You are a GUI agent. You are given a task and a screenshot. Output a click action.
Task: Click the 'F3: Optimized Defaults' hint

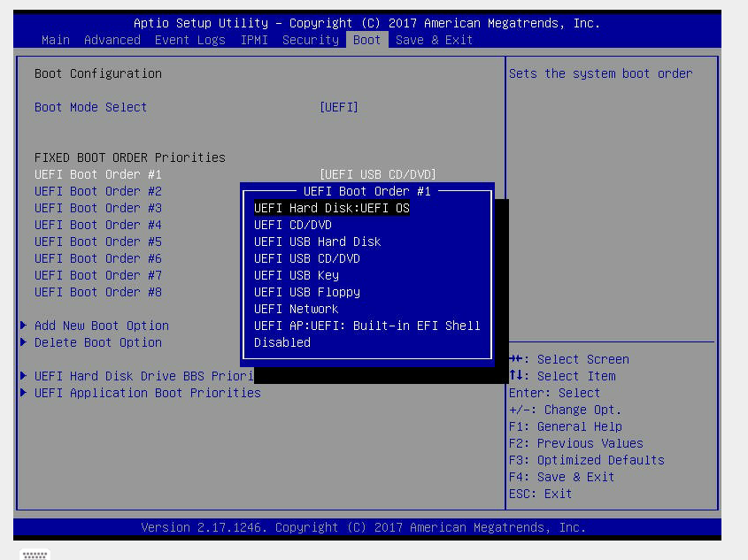tap(586, 460)
